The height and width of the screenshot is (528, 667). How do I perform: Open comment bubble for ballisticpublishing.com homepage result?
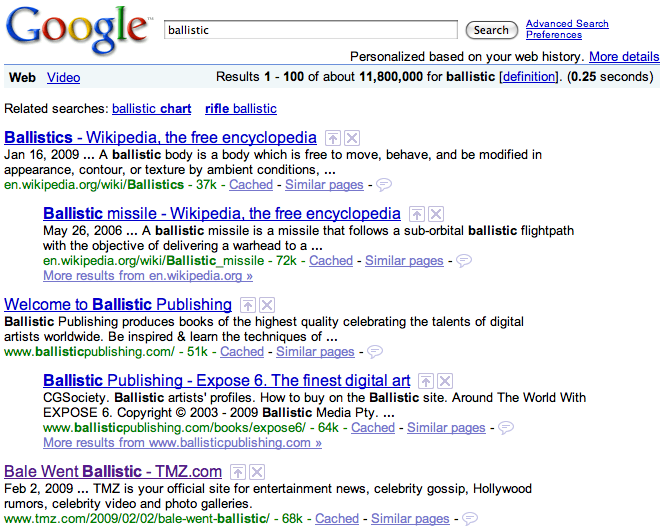[375, 351]
